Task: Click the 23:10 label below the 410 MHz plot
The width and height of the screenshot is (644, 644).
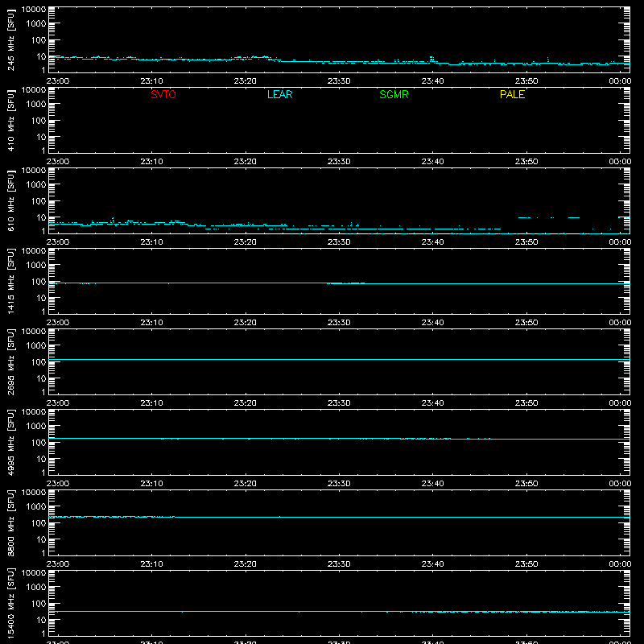Action: [151, 162]
